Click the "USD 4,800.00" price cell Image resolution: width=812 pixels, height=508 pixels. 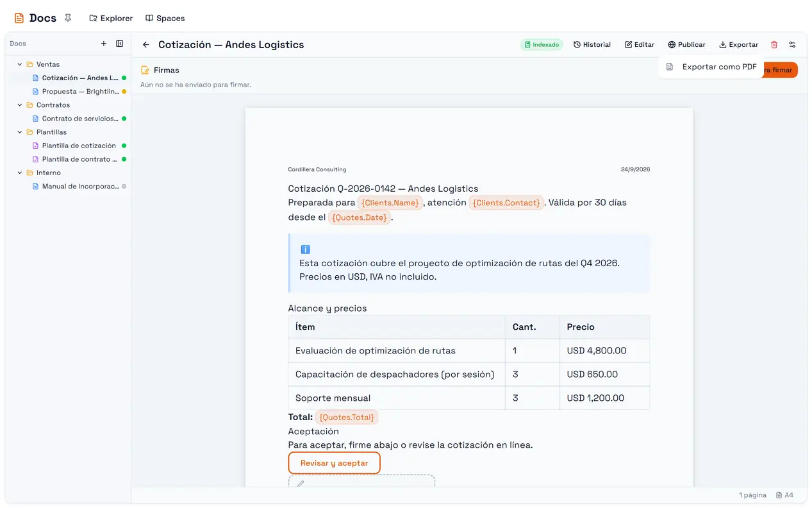604,351
